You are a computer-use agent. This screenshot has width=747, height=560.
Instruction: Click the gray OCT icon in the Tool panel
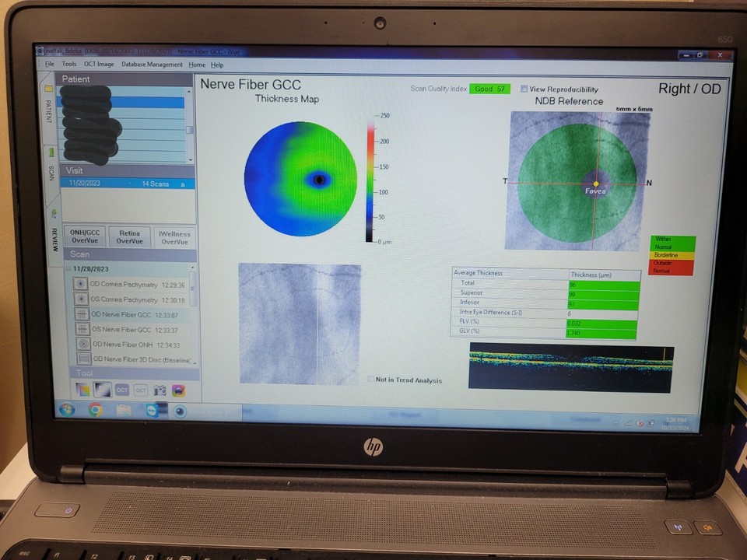pos(140,390)
